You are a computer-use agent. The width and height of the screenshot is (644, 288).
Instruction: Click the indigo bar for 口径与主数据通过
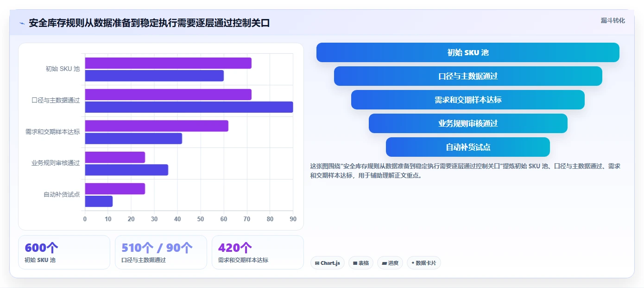(x=189, y=107)
